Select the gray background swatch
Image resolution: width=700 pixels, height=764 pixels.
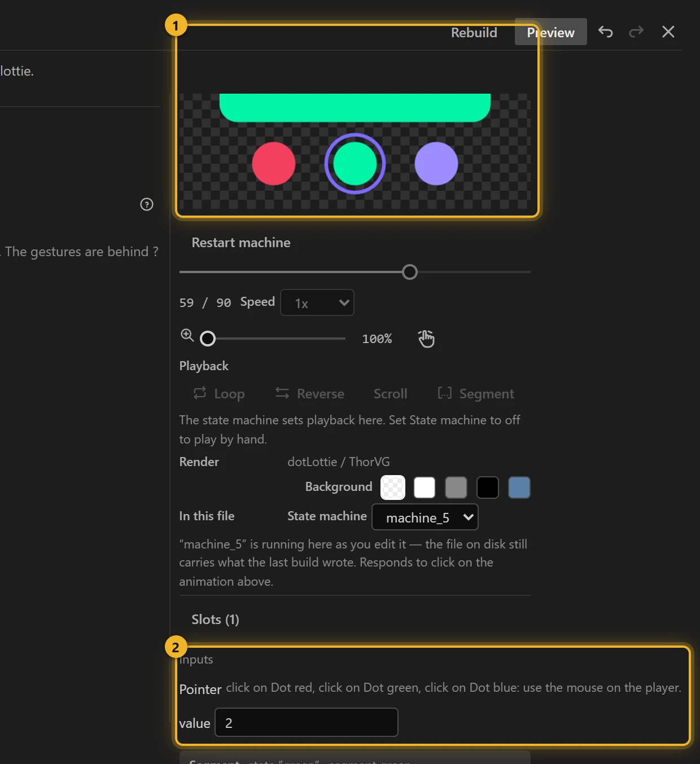tap(456, 488)
